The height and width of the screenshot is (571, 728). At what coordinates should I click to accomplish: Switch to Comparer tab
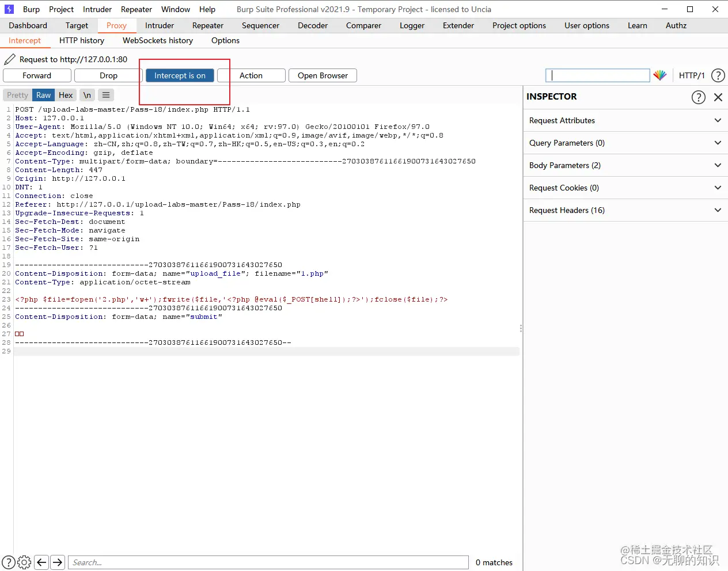(363, 25)
